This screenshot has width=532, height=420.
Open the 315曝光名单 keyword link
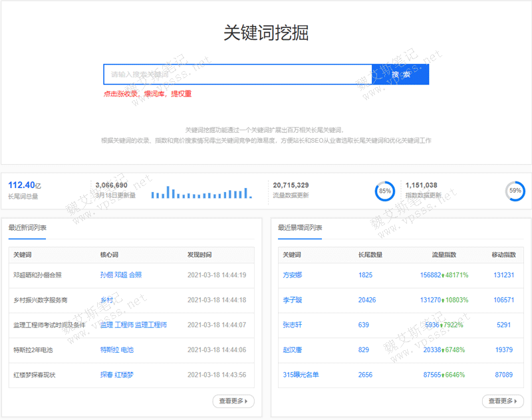coord(301,375)
